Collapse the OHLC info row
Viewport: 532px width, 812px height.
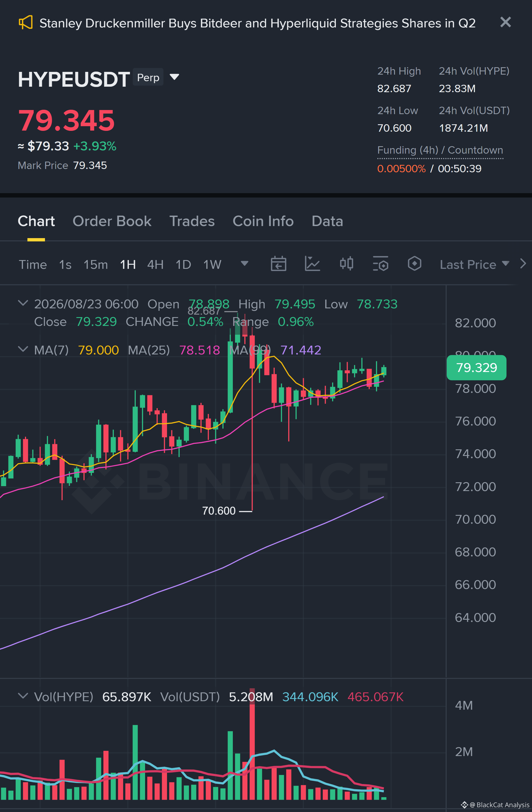23,303
